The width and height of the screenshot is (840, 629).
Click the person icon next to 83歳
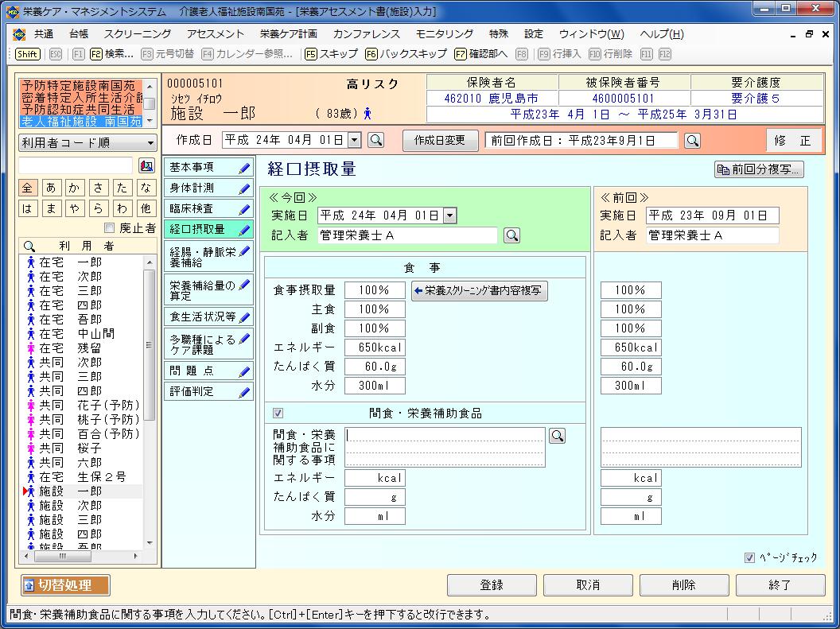(x=367, y=114)
